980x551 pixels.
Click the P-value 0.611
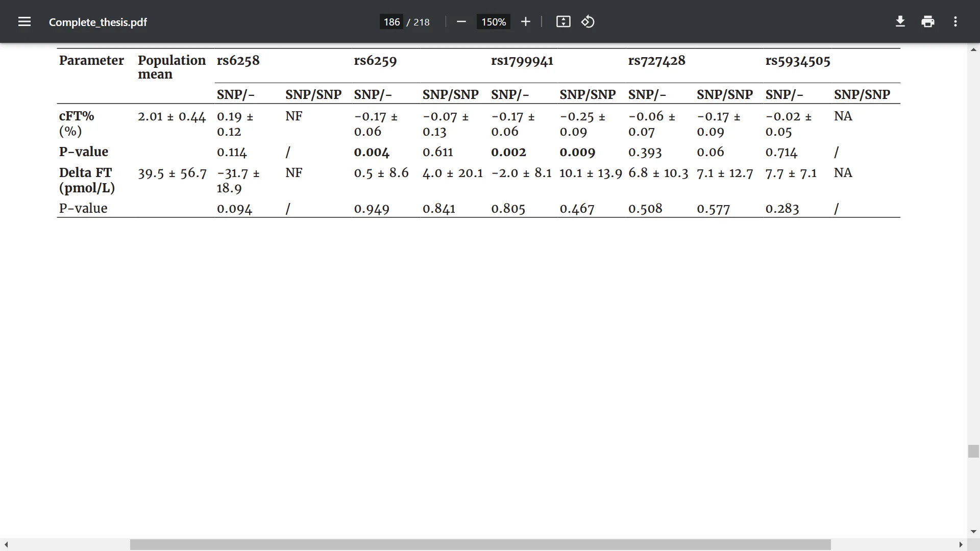pyautogui.click(x=437, y=152)
